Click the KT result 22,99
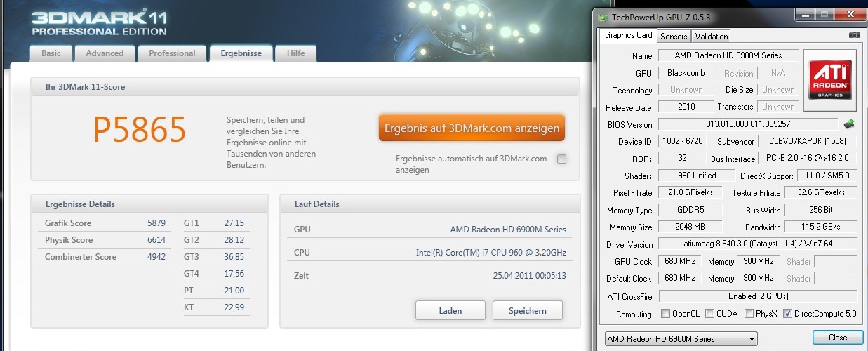Screen dimensions: 868x351 tap(234, 307)
